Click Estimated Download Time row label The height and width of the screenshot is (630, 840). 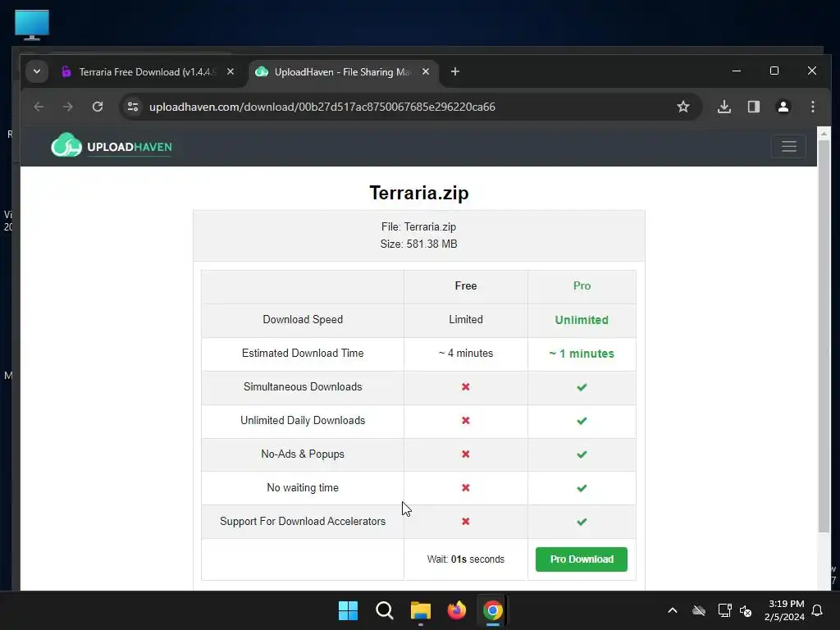click(x=303, y=353)
